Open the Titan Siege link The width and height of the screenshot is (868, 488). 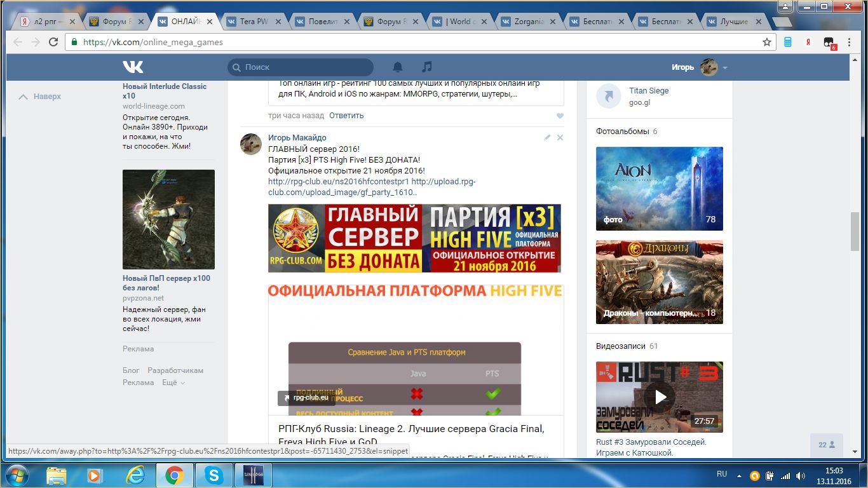tap(649, 91)
